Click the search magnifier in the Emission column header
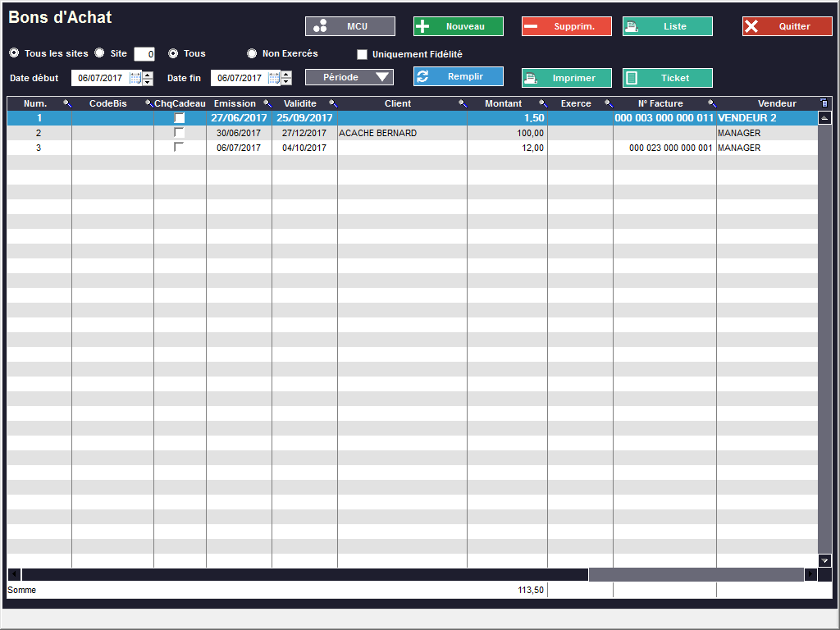Image resolution: width=840 pixels, height=630 pixels. tap(267, 104)
